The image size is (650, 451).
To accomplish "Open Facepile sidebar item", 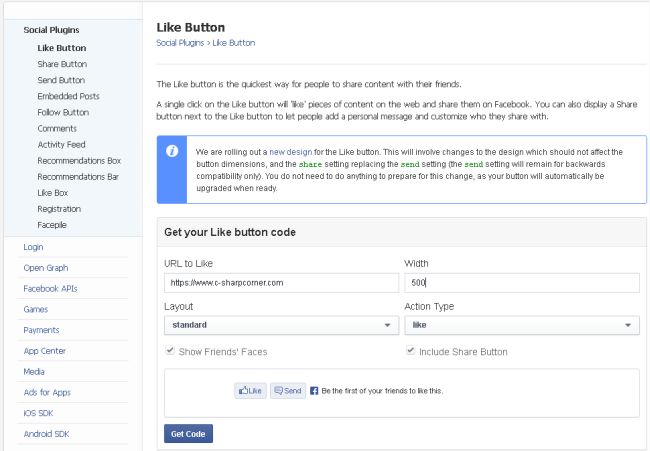I will point(52,225).
